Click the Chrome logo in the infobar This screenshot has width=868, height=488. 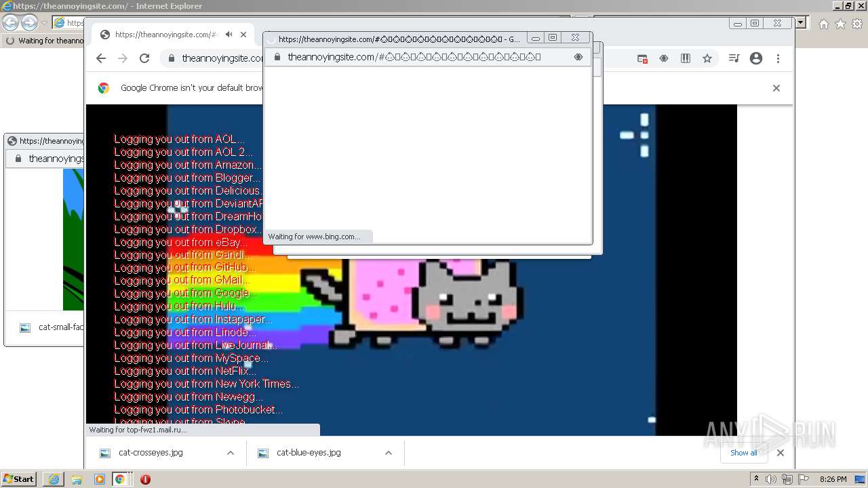(x=104, y=88)
